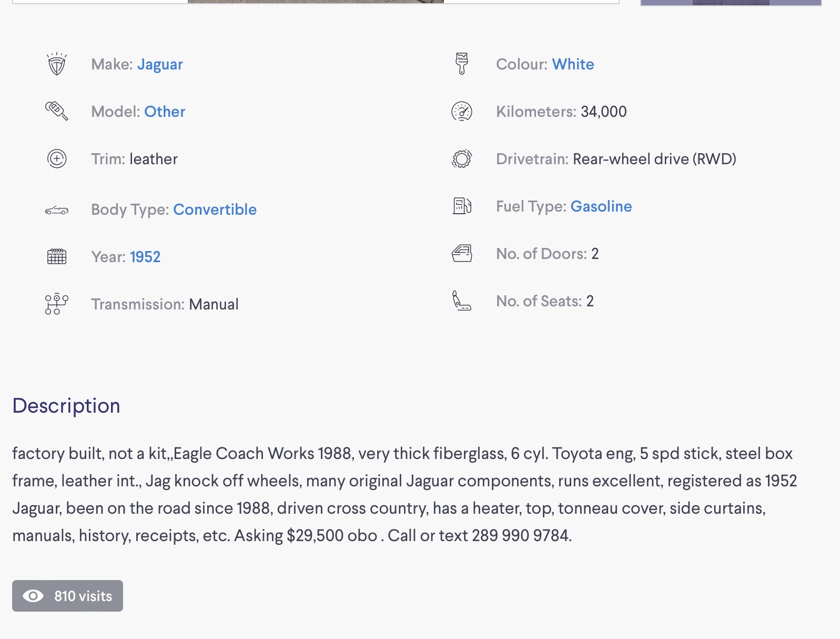Click the Trim value leather

tap(154, 159)
